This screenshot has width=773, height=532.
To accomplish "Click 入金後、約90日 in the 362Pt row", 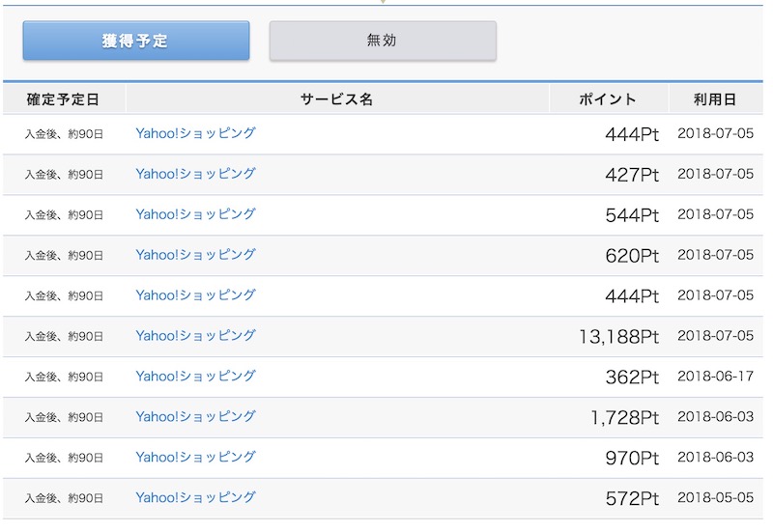I will tap(64, 378).
